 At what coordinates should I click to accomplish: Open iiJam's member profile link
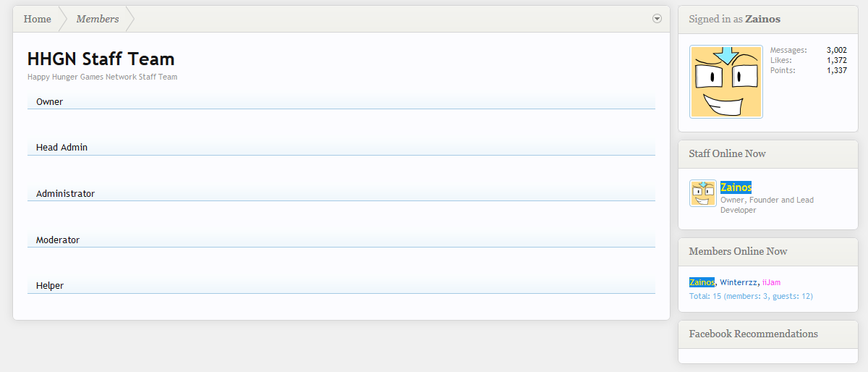[x=771, y=282]
